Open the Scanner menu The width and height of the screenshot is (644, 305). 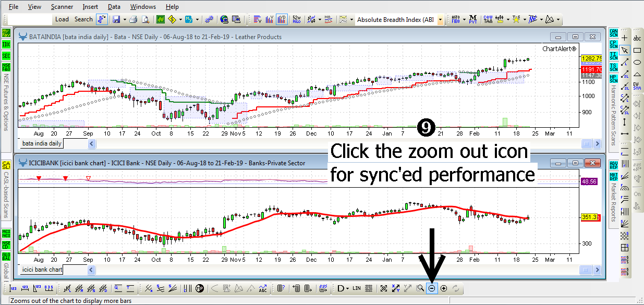point(62,7)
